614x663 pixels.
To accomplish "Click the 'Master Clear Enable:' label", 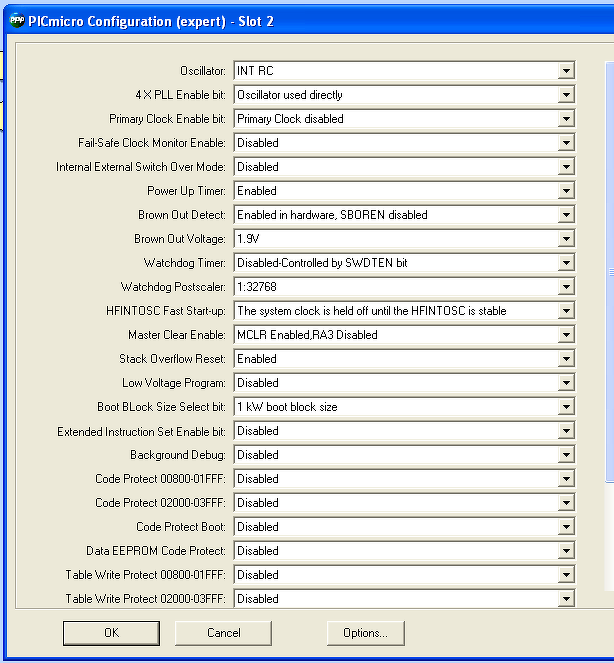I will 177,335.
